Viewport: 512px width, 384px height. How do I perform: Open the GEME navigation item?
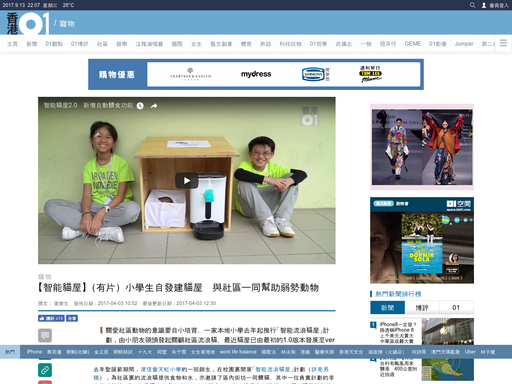click(412, 44)
